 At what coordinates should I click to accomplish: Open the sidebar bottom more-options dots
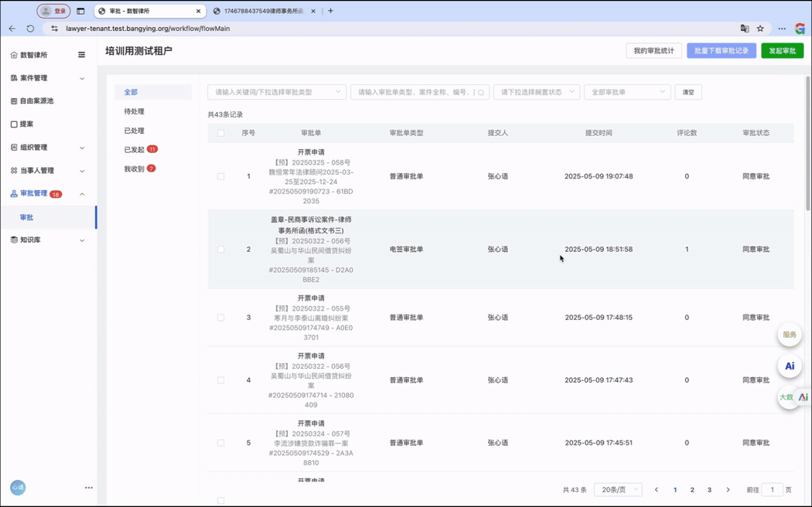pos(89,488)
